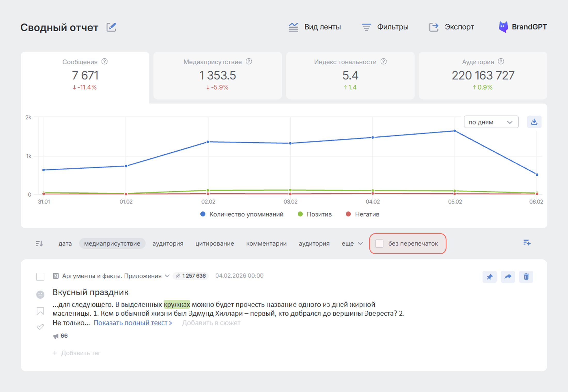This screenshot has height=392, width=568.
Task: Share the article using the arrow icon
Action: pos(508,277)
